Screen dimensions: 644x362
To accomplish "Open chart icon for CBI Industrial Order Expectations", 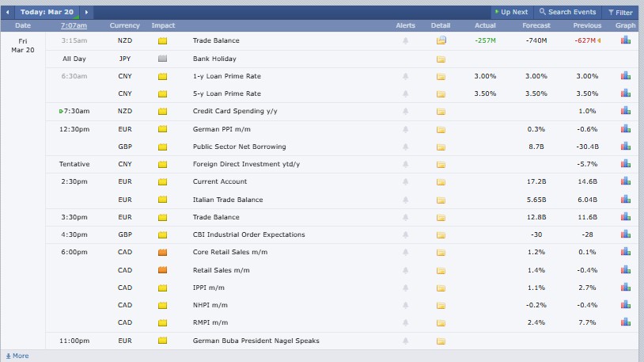I will click(x=625, y=234).
